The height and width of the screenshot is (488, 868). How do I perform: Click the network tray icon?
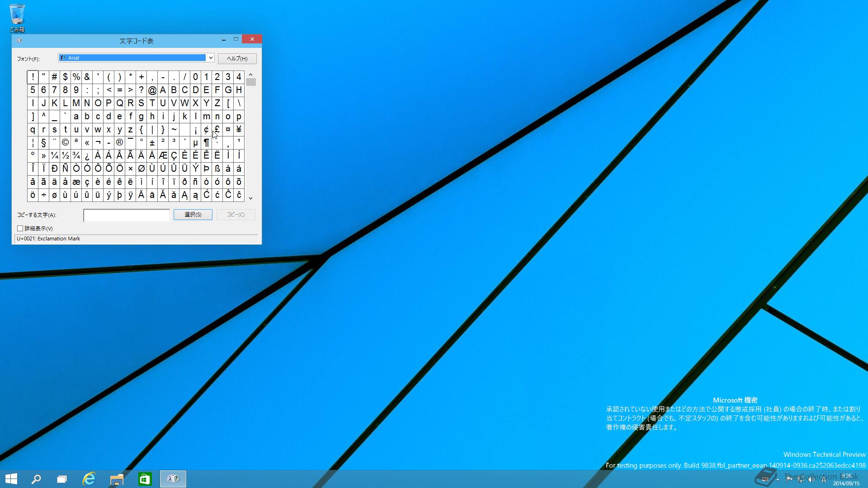click(800, 480)
